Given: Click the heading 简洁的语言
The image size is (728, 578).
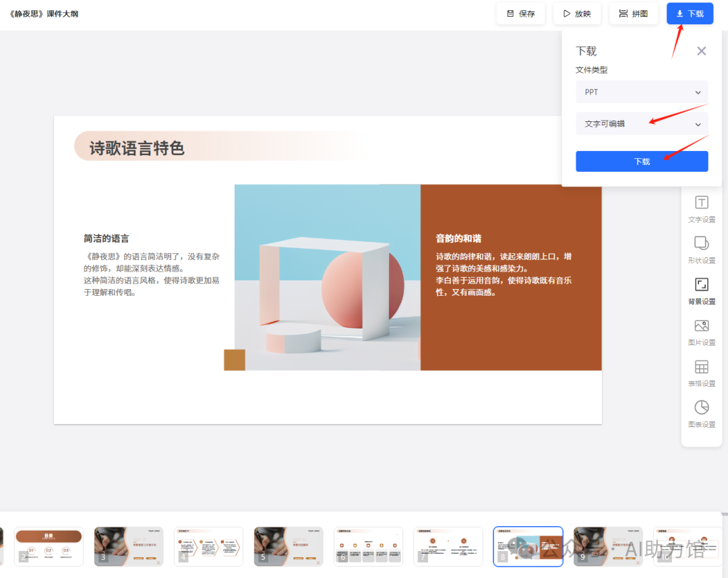Looking at the screenshot, I should click(x=107, y=238).
